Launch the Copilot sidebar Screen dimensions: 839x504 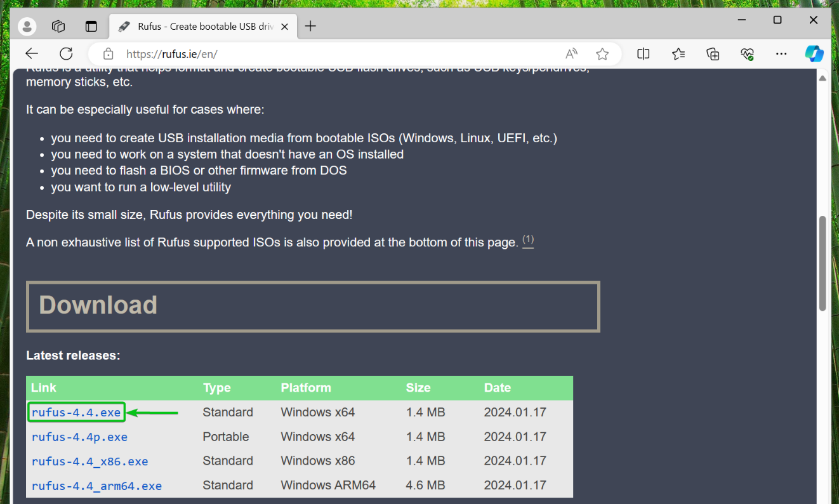tap(814, 54)
